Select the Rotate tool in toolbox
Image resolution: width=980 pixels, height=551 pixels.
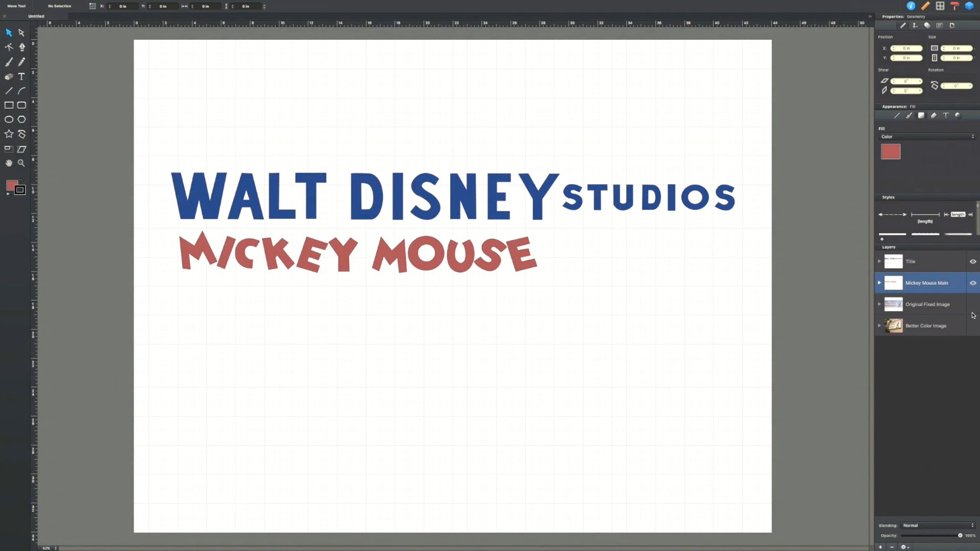(22, 134)
